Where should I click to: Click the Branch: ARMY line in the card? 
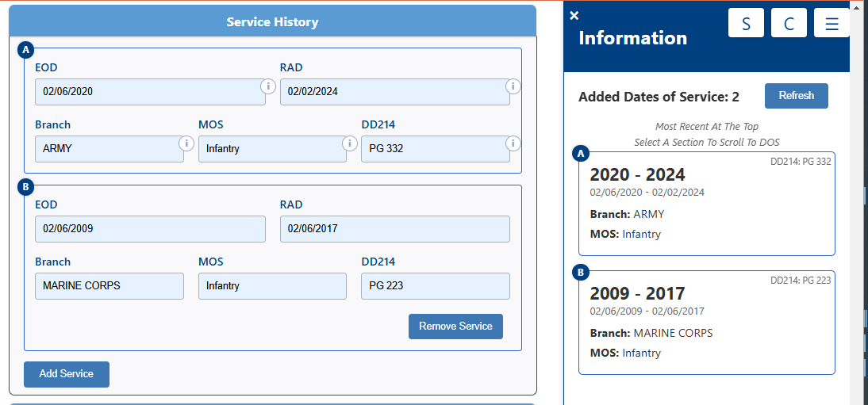point(627,214)
